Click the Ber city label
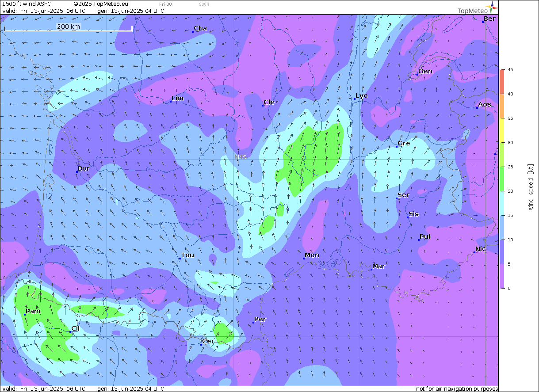 point(489,19)
